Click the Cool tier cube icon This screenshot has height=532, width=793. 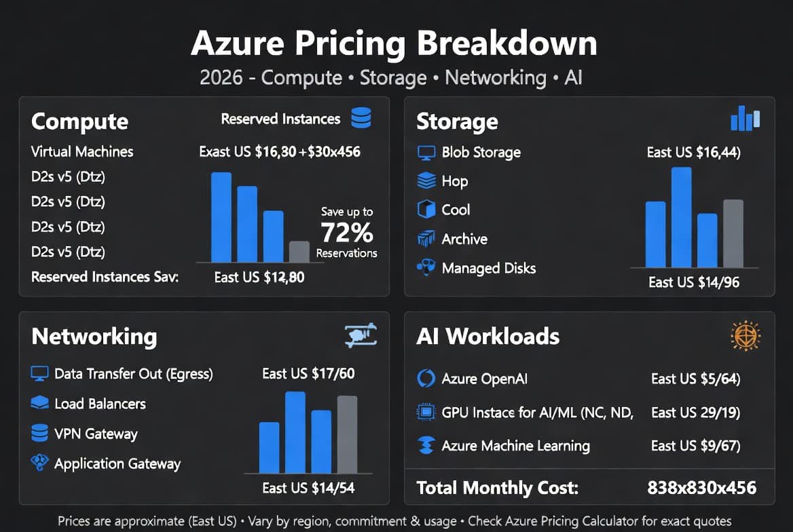[426, 210]
